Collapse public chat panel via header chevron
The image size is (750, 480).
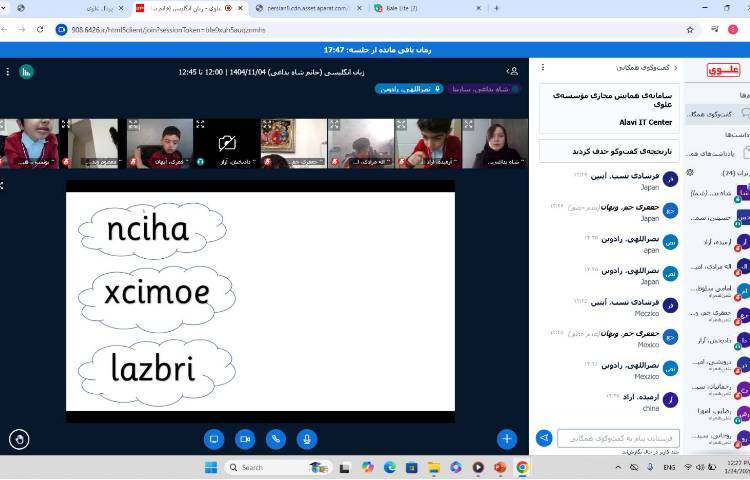point(676,68)
